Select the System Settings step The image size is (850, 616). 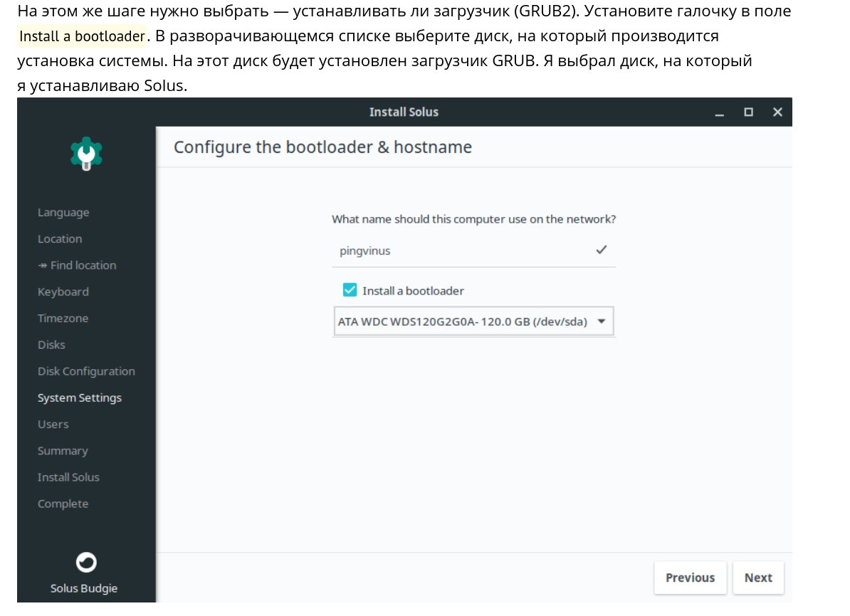pos(80,398)
